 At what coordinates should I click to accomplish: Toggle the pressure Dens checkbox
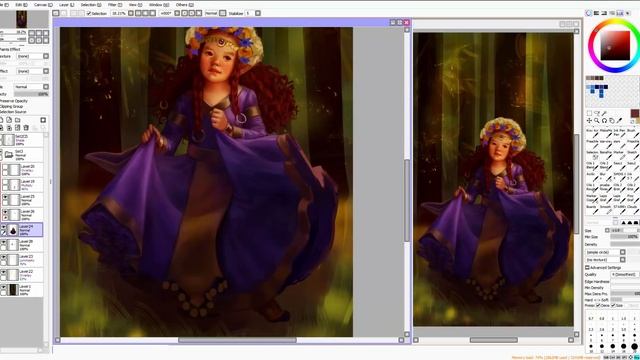click(598, 305)
